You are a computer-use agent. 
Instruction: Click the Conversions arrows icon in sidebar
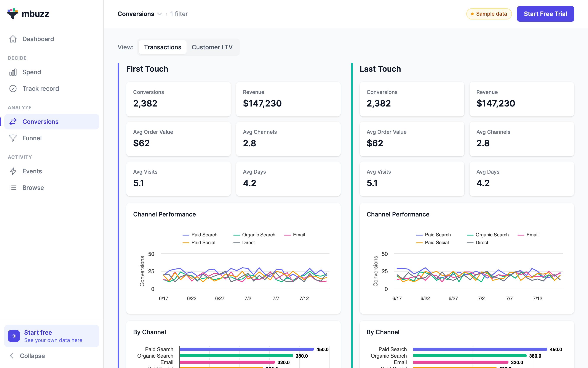[13, 122]
